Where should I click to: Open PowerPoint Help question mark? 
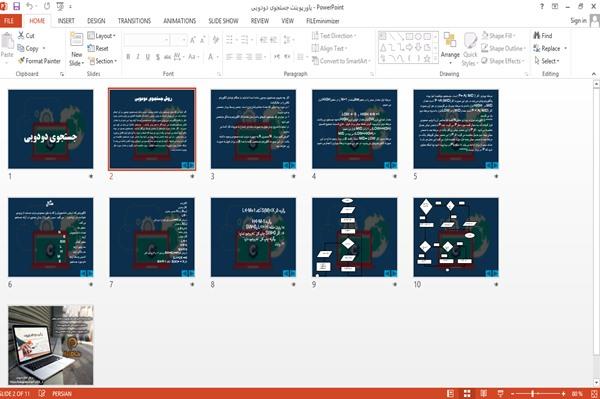tap(542, 6)
